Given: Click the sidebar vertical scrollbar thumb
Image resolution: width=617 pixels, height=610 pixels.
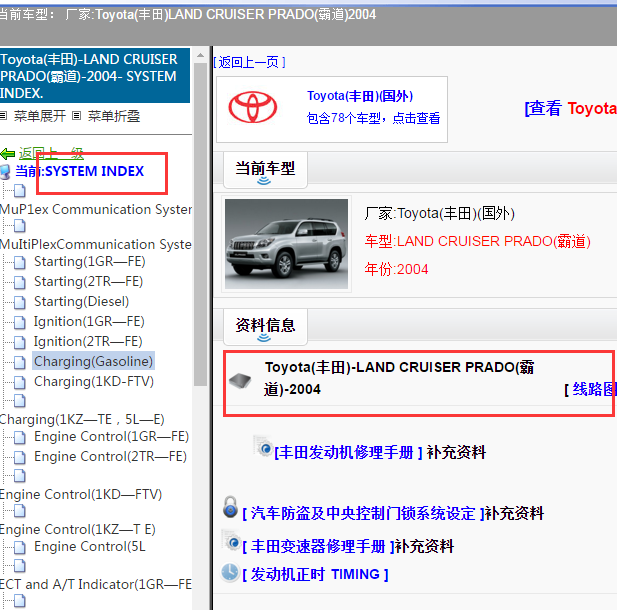Looking at the screenshot, I should tap(200, 224).
